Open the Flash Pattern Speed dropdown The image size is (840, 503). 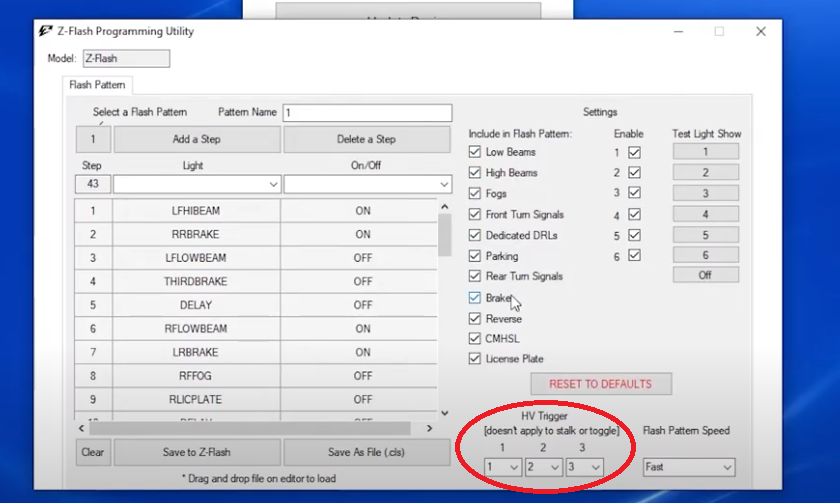[689, 467]
